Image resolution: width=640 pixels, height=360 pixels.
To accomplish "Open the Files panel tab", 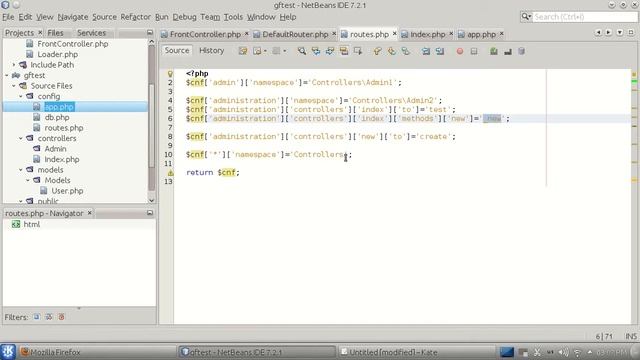I will point(55,33).
